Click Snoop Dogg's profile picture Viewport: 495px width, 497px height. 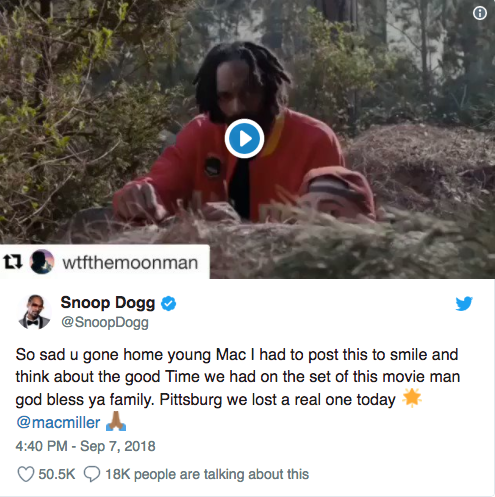pos(34,312)
